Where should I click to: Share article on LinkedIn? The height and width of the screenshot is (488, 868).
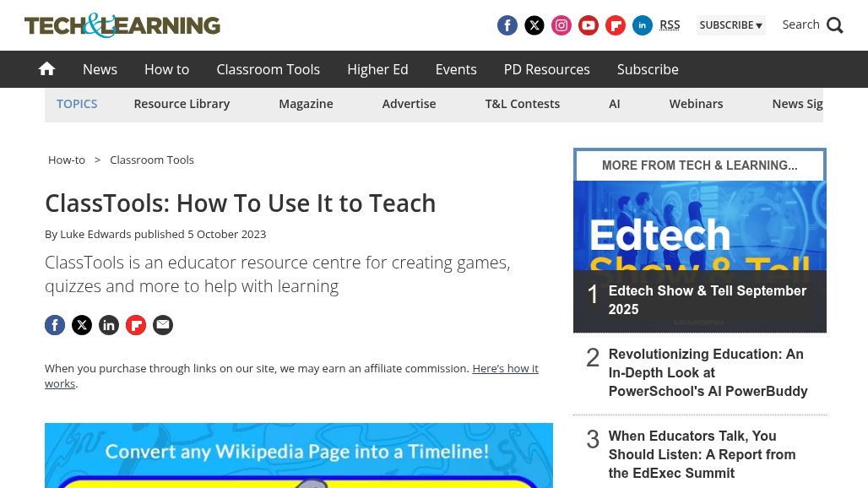tap(109, 325)
